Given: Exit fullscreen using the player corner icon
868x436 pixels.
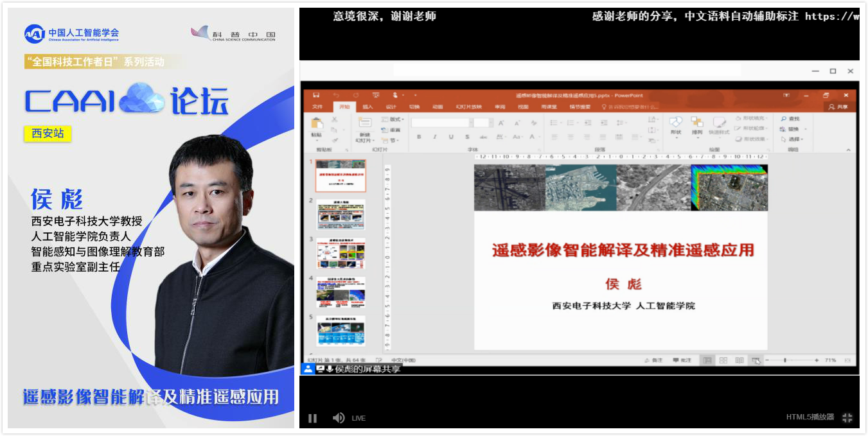Looking at the screenshot, I should [847, 417].
